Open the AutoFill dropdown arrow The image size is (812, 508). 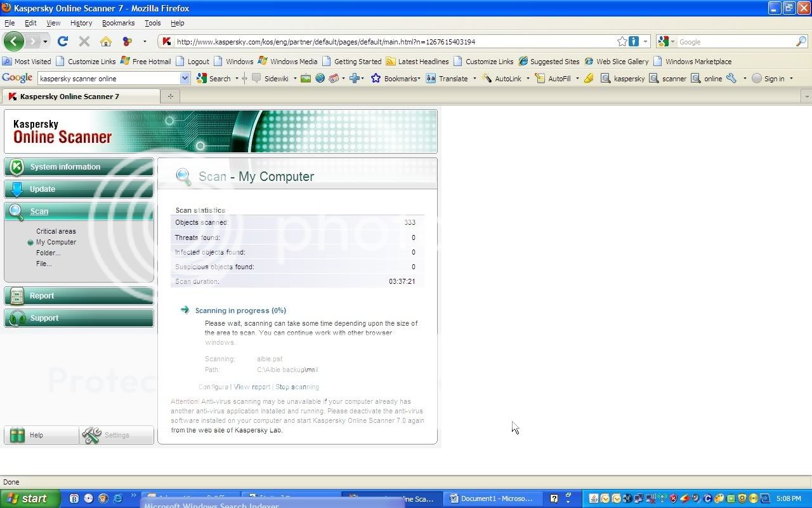click(577, 79)
